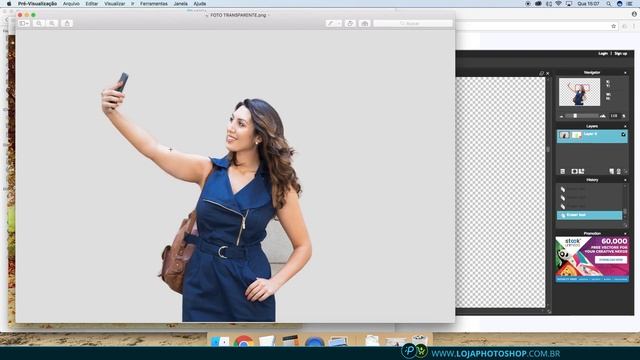Open the Ir menu
Screen dimensions: 640x360
coord(133,4)
